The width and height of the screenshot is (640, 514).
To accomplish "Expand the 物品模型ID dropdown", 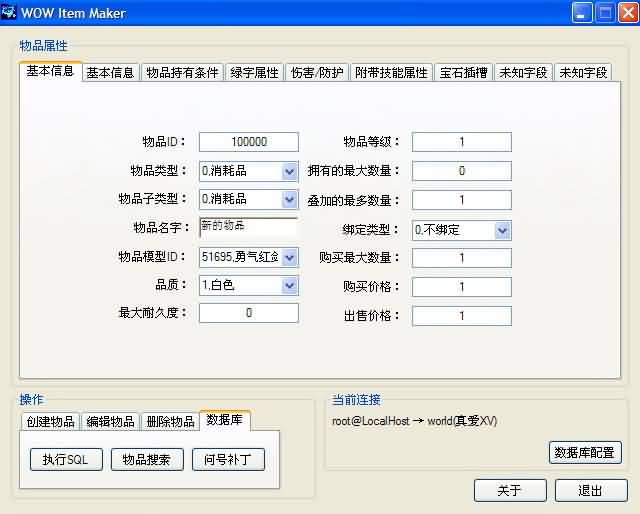I will pos(289,258).
